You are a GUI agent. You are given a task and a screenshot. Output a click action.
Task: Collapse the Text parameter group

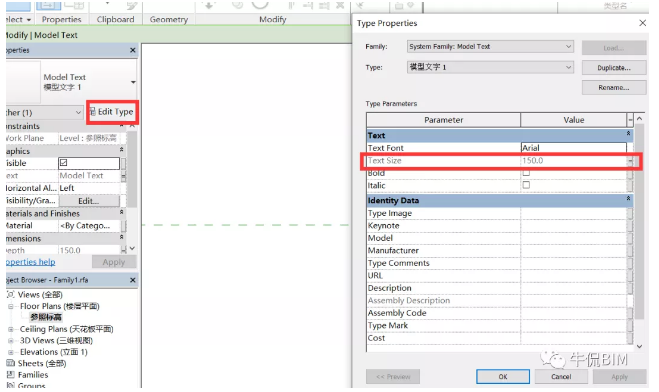click(628, 134)
